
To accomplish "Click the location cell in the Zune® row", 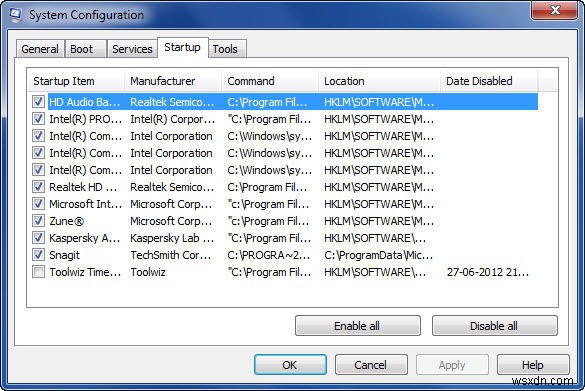I will pyautogui.click(x=379, y=221).
